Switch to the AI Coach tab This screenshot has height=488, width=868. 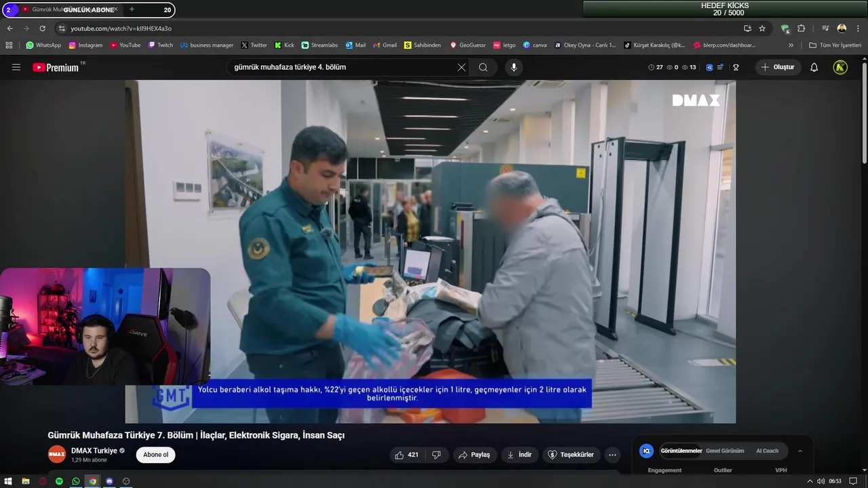click(x=767, y=451)
